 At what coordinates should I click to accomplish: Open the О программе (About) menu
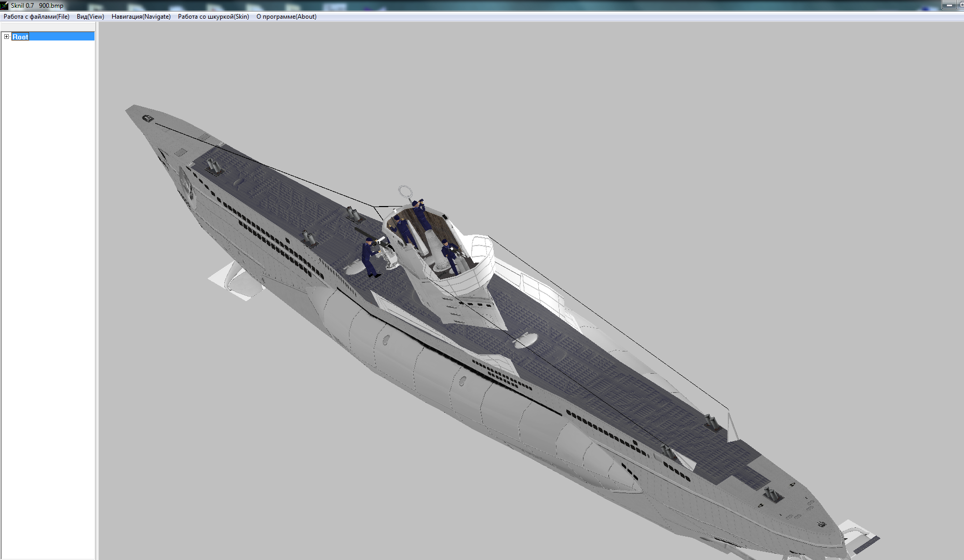[x=287, y=17]
